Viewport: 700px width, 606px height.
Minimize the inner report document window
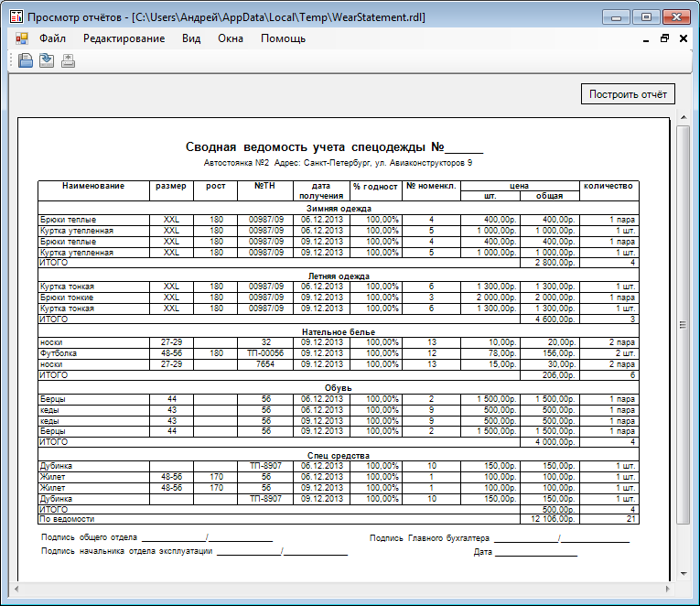[x=645, y=39]
